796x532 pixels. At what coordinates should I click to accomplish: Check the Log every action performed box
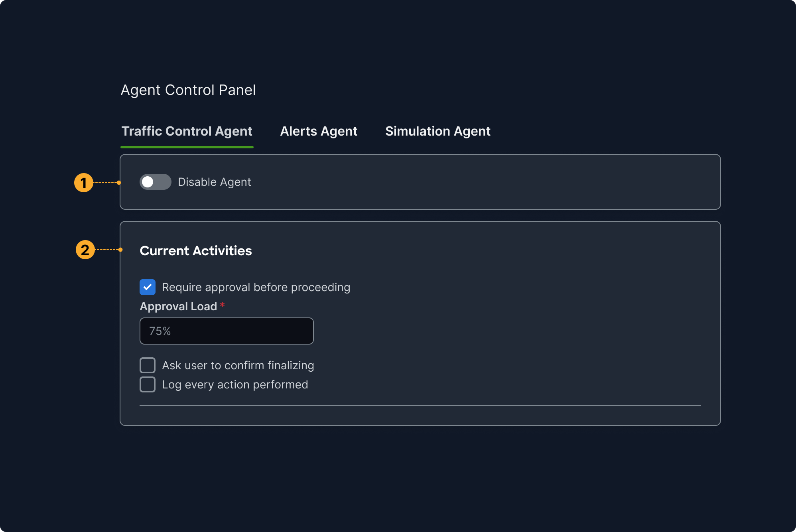pos(148,384)
